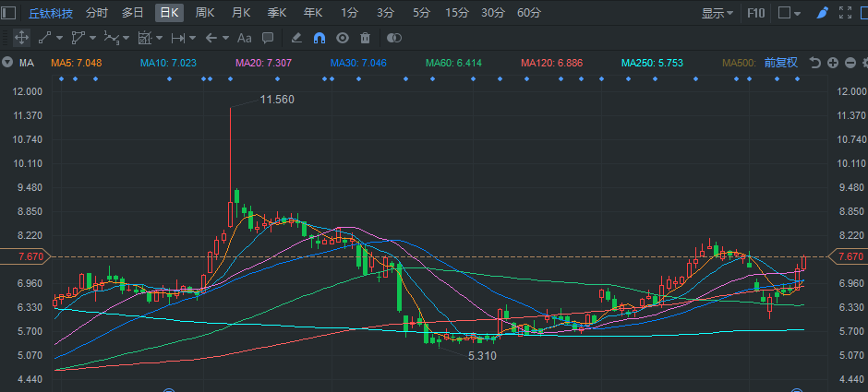The height and width of the screenshot is (392, 868).
Task: Open the 丘钛科技 stock name link
Action: (51, 13)
